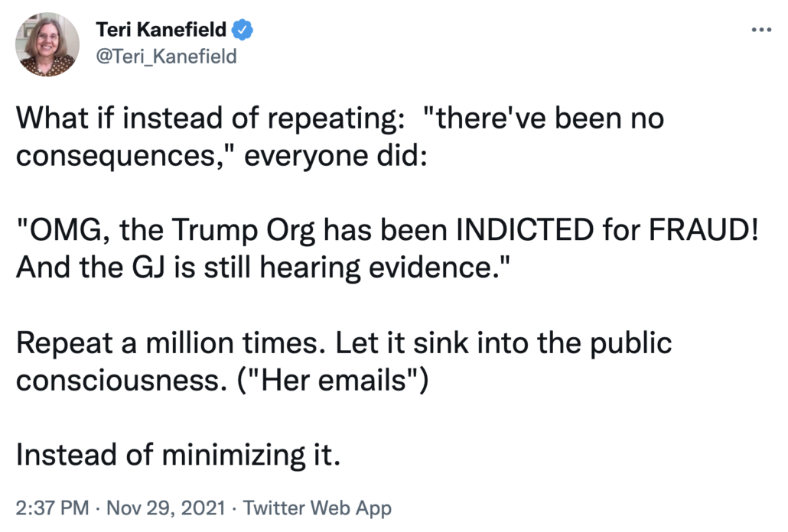Viewport: 788px width, 532px height.
Task: Click the phrase 'everyone did:'
Action: [x=336, y=156]
